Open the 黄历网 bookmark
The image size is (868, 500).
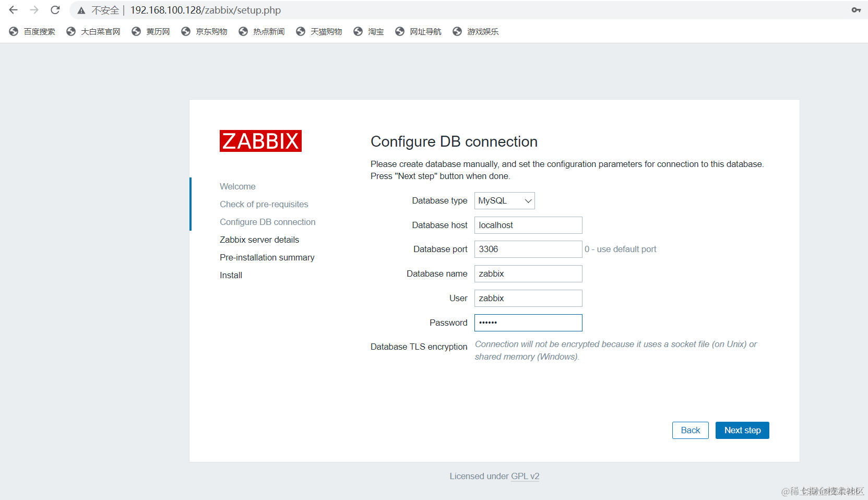pyautogui.click(x=151, y=31)
